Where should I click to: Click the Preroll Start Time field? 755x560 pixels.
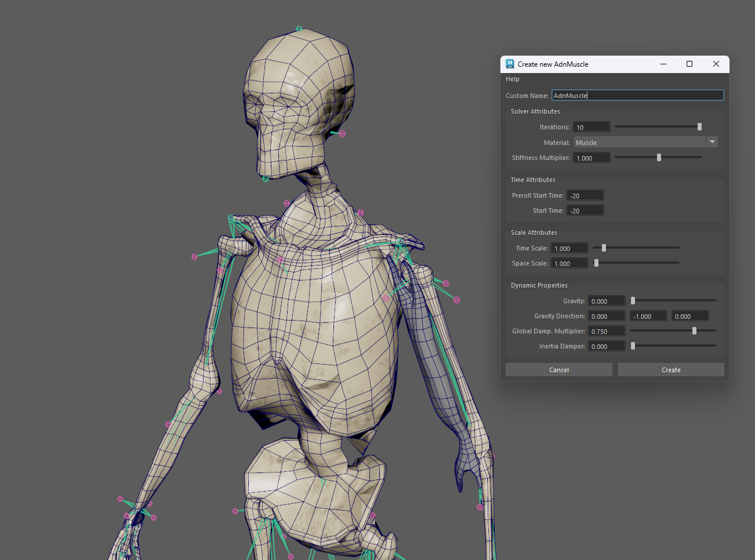click(x=585, y=195)
